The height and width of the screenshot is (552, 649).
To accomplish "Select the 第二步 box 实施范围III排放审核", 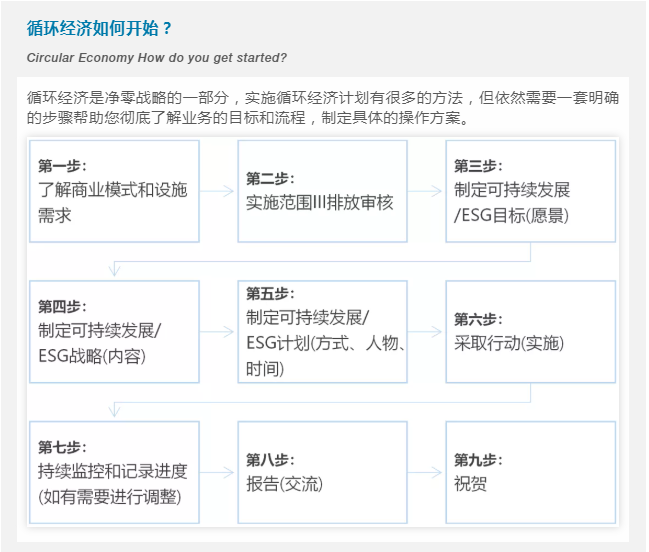I will point(322,191).
